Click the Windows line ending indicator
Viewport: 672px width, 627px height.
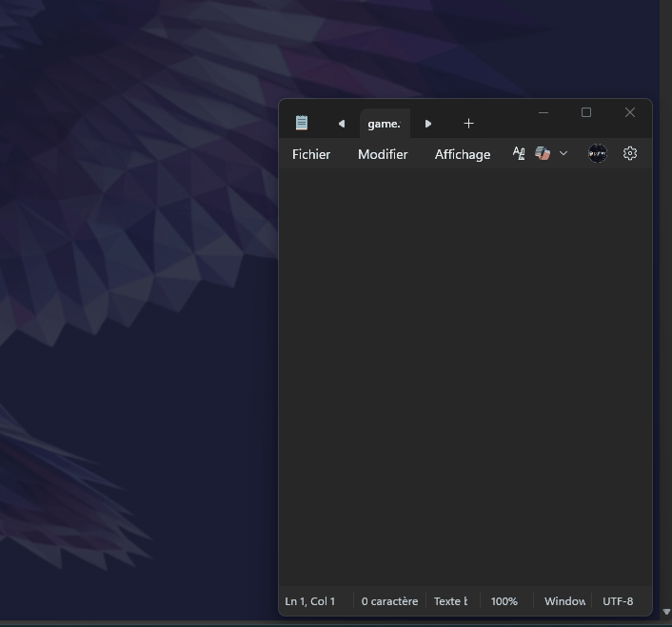pyautogui.click(x=564, y=601)
